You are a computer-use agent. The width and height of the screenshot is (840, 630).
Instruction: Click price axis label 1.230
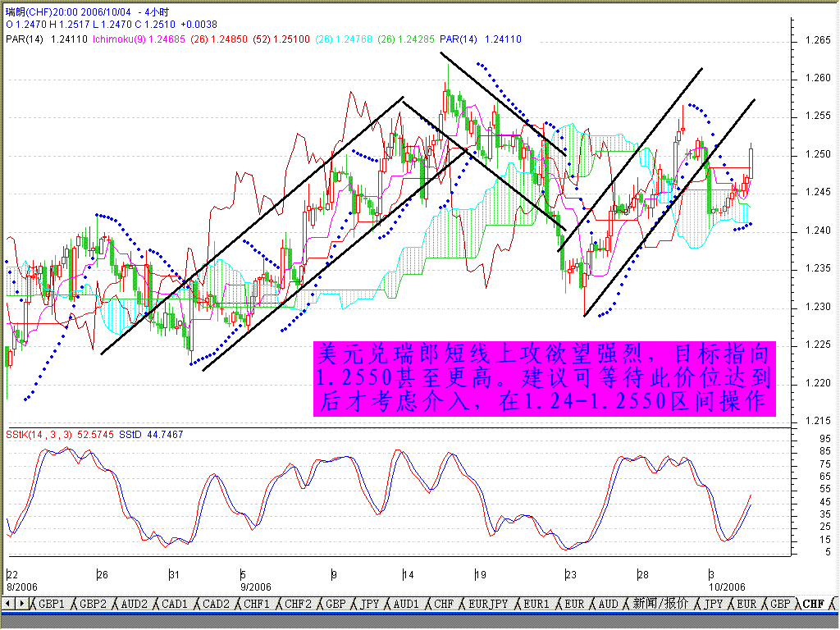point(818,307)
